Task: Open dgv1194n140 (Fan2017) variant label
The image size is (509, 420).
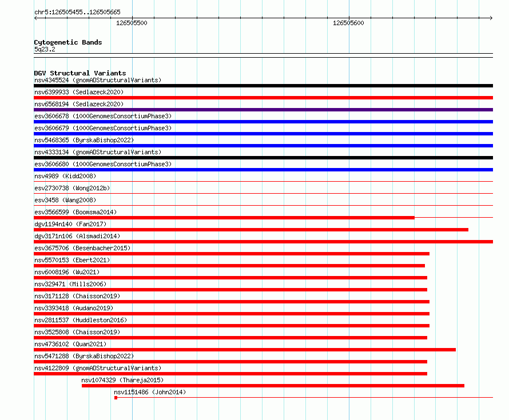Action: click(x=70, y=224)
